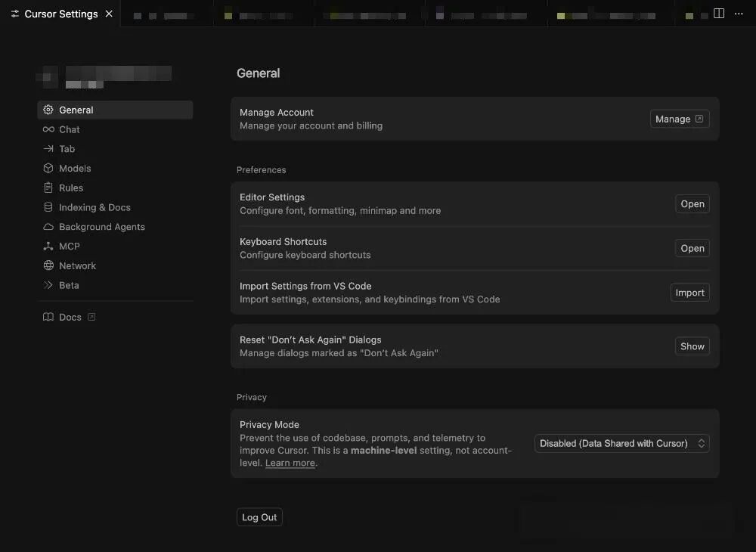Viewport: 756px width, 552px height.
Task: Open Keyboard Shortcuts
Action: 692,248
